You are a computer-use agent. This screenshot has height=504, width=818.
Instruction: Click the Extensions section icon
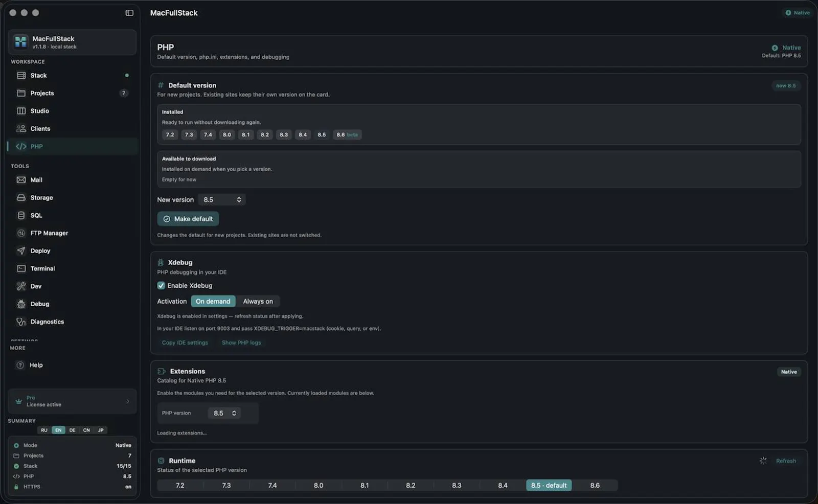point(162,371)
